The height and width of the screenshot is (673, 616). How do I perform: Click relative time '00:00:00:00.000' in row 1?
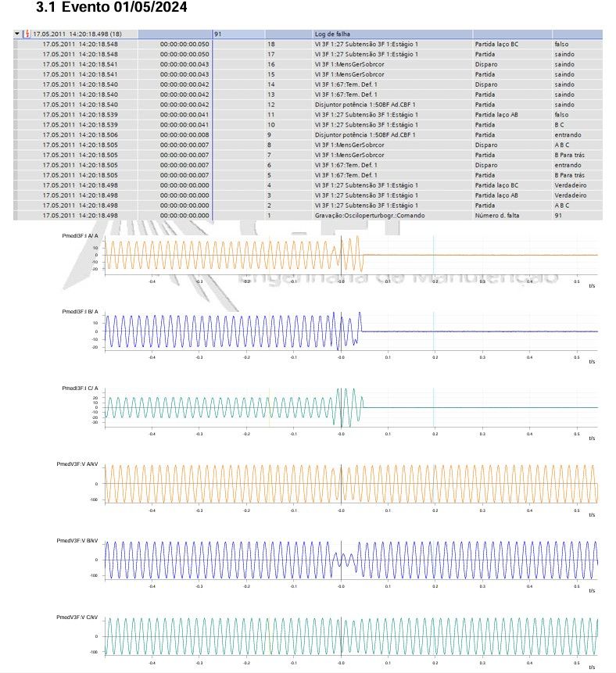[184, 216]
